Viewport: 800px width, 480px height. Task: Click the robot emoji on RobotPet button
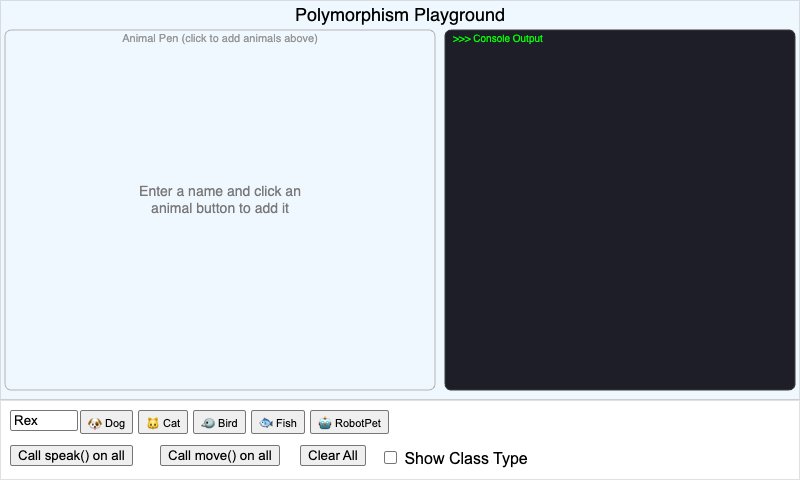pos(324,423)
